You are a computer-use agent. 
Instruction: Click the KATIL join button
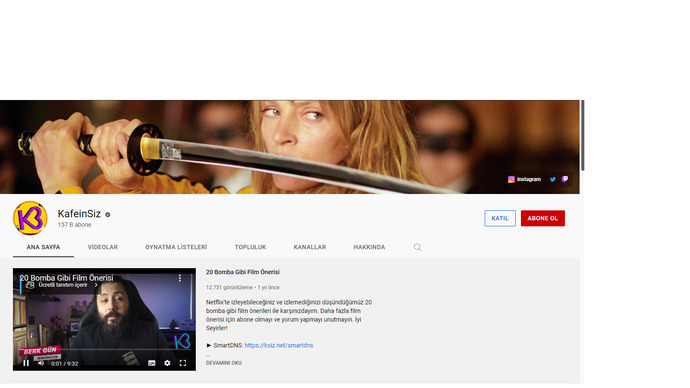500,218
